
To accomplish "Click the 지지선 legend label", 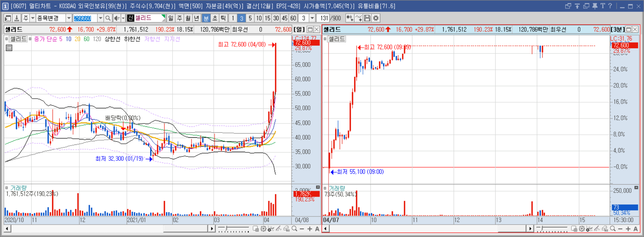I will click(x=172, y=39).
